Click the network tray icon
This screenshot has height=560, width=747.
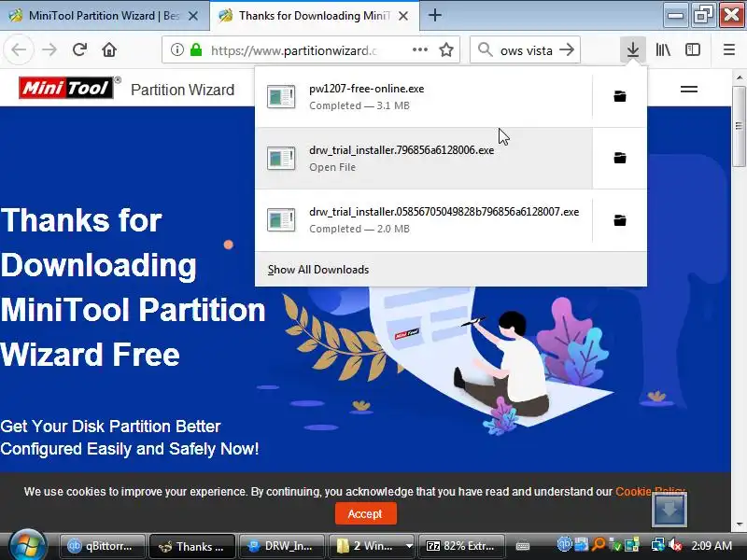pos(658,544)
